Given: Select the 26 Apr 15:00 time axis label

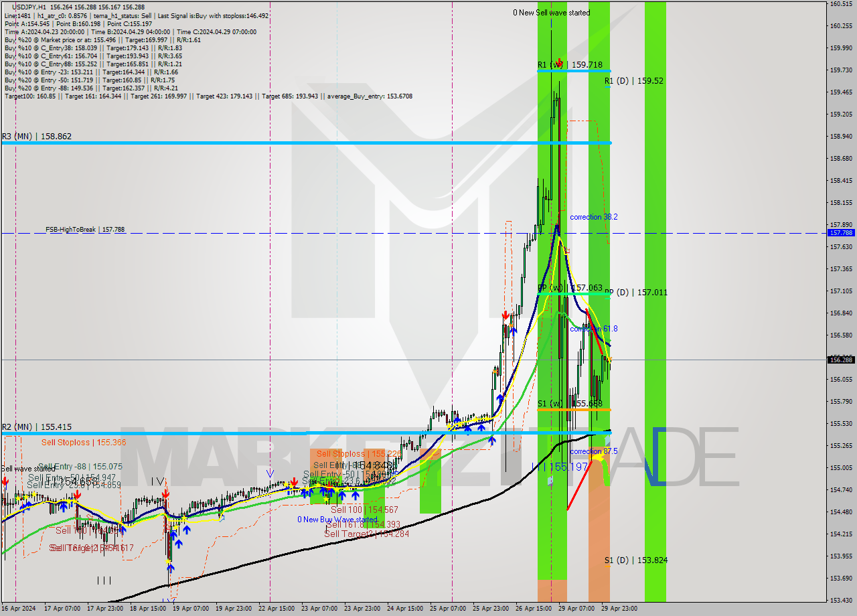Looking at the screenshot, I should (533, 609).
